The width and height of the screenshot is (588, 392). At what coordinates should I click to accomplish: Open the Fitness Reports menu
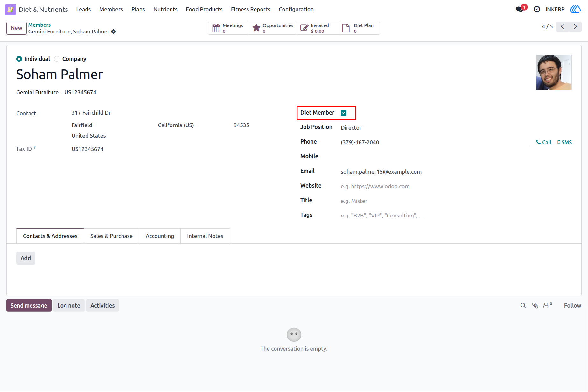(250, 9)
